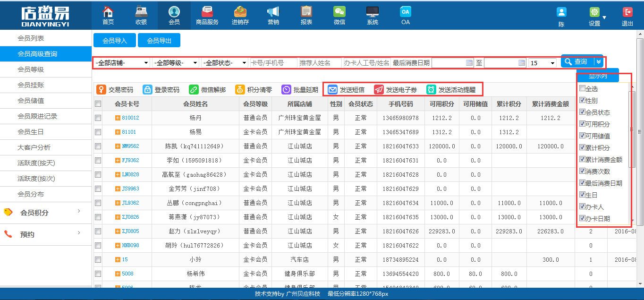Viewport: 644px width, 300px height.
Task: Open the 报表 reports icon
Action: pos(306,12)
